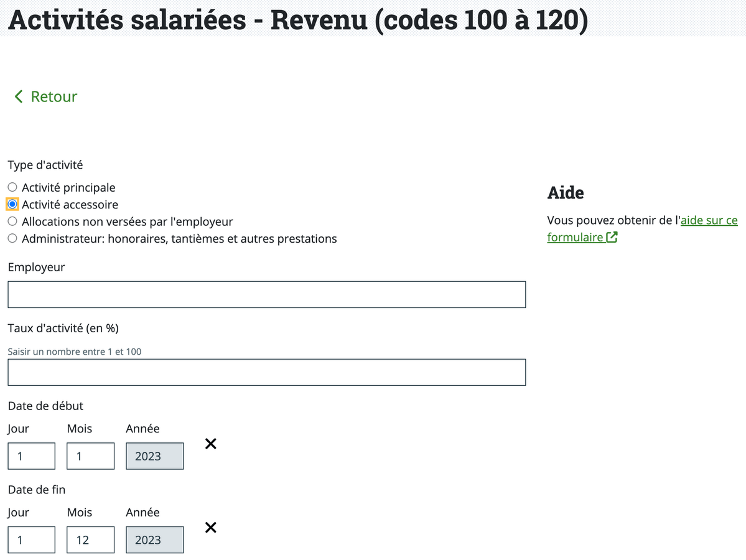Choose Administrateur: honoraires, tantièmes et autres prestations
746x560 pixels.
(12, 238)
